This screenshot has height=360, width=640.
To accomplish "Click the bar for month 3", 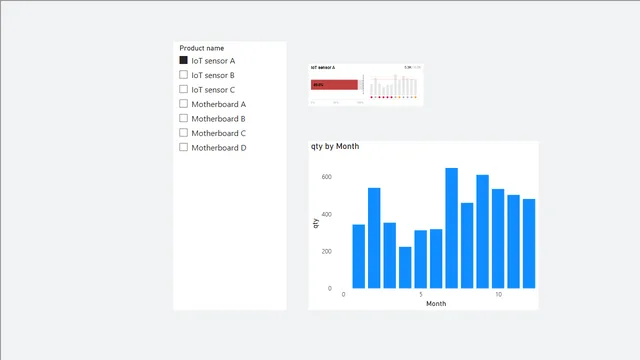I will [390, 256].
